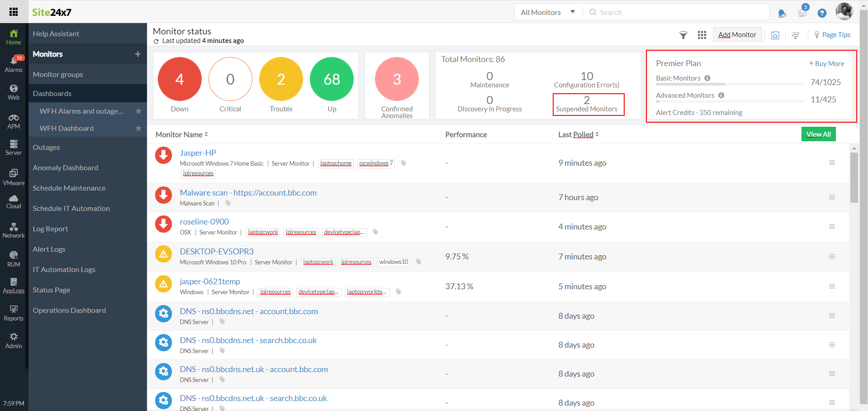
Task: Open hamburger menu for ns0.bbcdns.net account.bbc.com
Action: point(832,315)
